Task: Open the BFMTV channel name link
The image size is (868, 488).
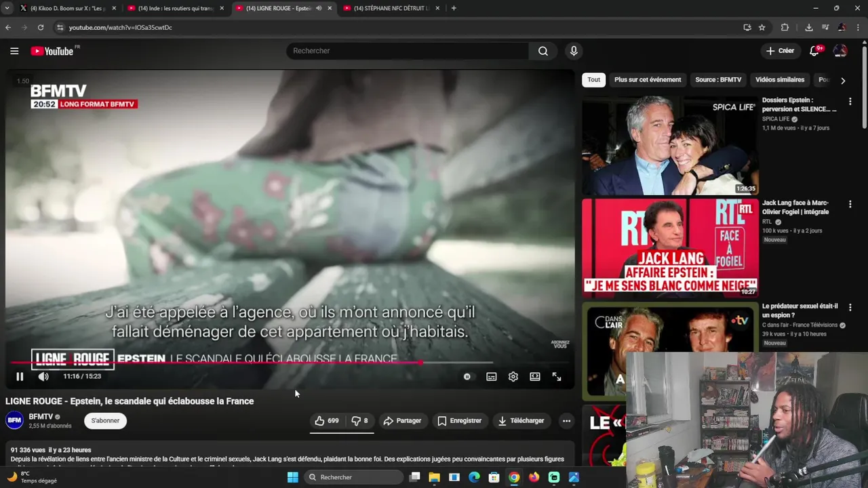Action: [x=41, y=417]
